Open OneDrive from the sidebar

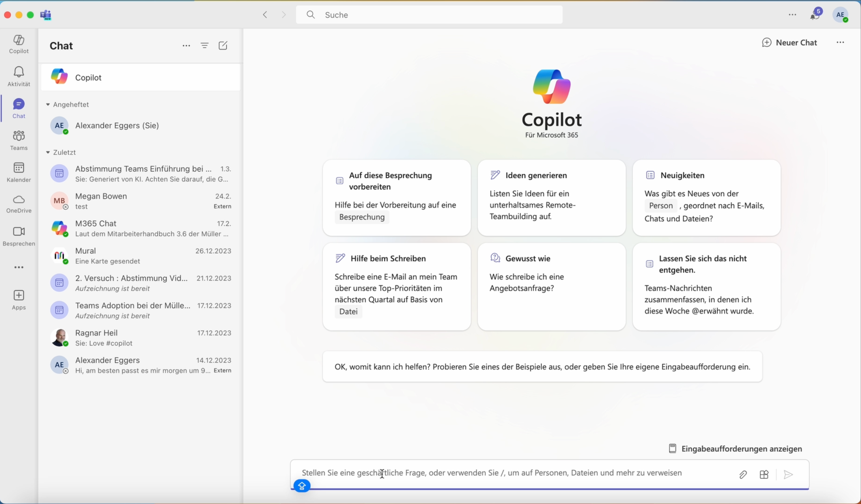[x=19, y=203]
